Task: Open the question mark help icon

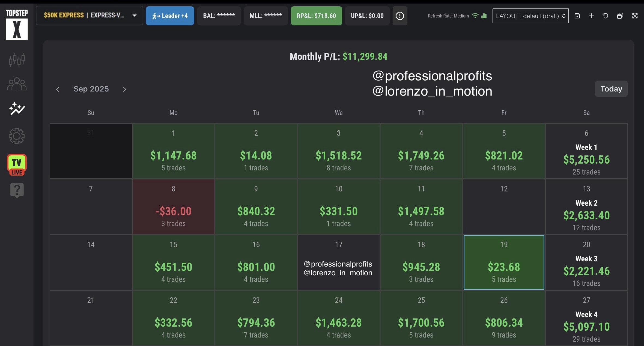Action: [x=17, y=190]
